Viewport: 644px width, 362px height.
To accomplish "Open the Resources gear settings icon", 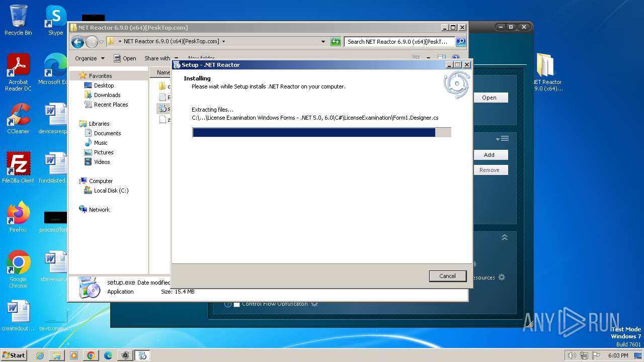I will tap(502, 277).
